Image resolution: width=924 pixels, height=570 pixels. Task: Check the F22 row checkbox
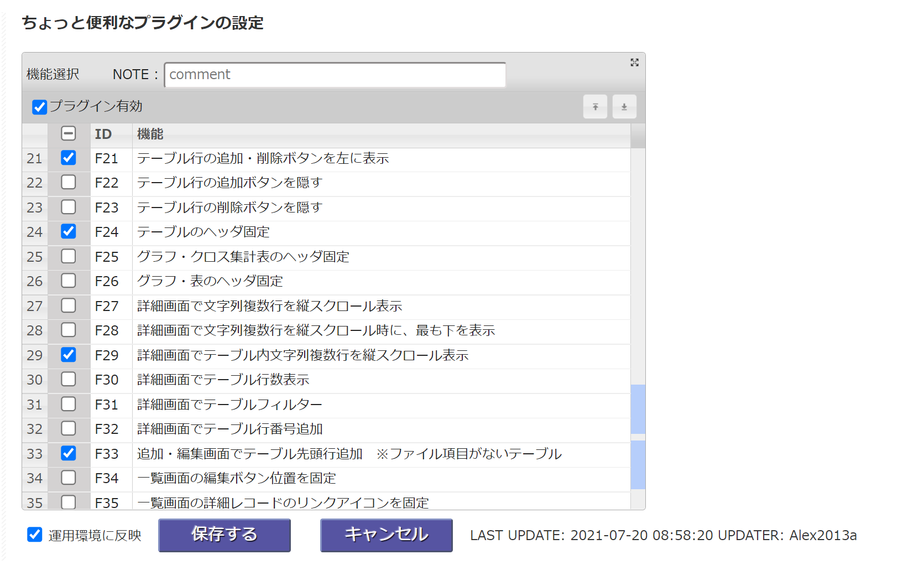click(69, 182)
